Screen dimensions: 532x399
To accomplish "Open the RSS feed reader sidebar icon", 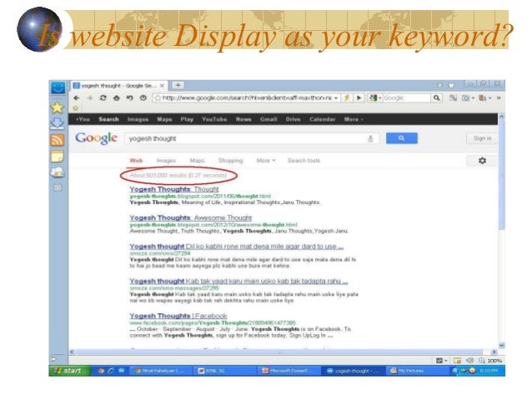I will point(58,140).
